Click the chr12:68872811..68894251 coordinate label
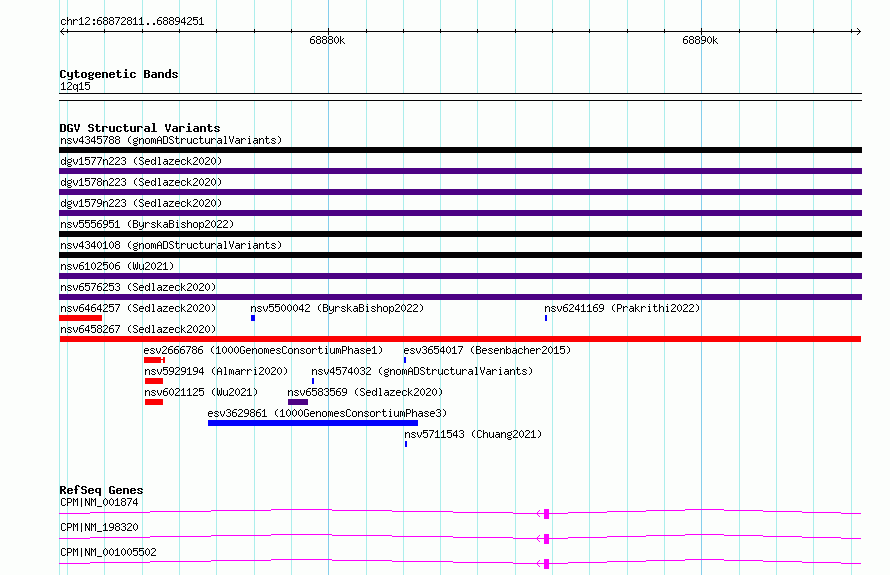The image size is (890, 575). [132, 21]
